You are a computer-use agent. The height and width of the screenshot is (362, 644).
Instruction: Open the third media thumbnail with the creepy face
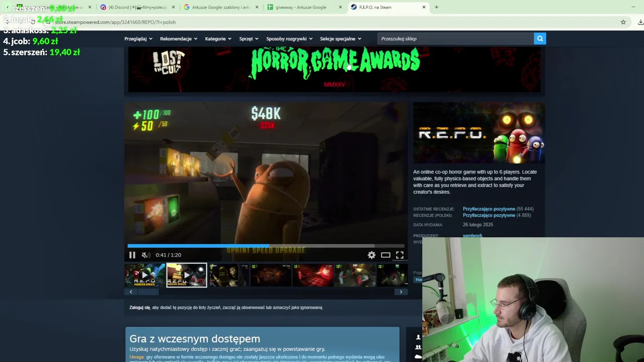[229, 276]
